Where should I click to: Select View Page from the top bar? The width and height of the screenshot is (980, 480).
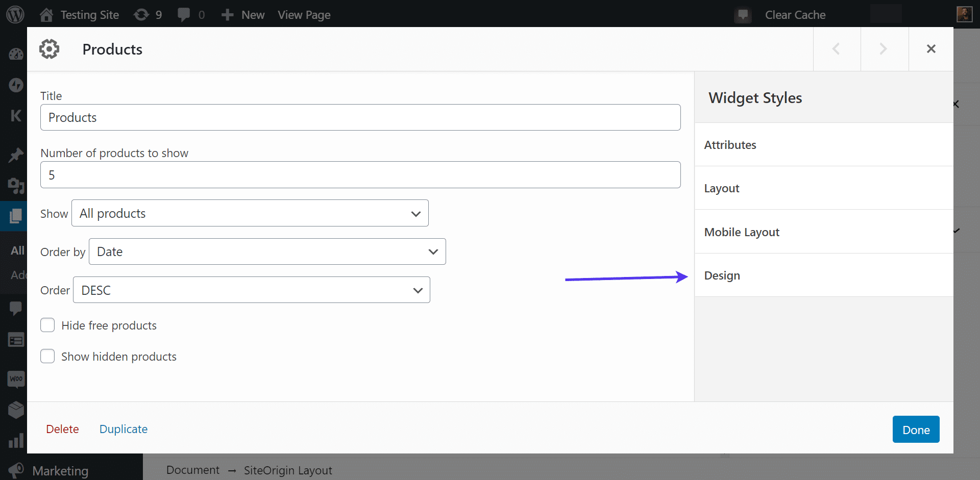pyautogui.click(x=304, y=14)
